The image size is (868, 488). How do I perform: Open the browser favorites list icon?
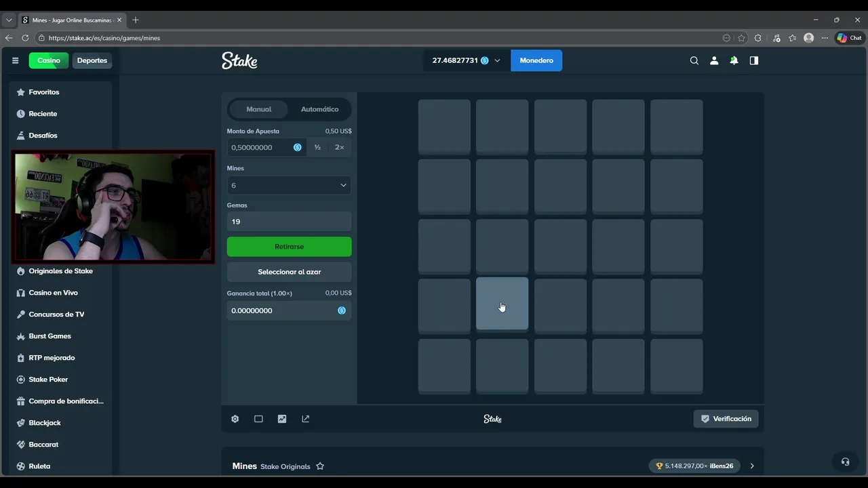pyautogui.click(x=792, y=38)
